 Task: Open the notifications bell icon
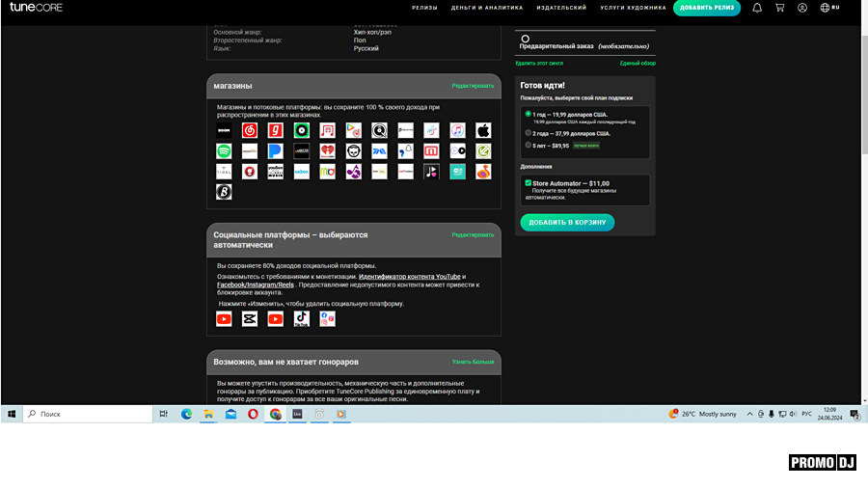tap(757, 8)
